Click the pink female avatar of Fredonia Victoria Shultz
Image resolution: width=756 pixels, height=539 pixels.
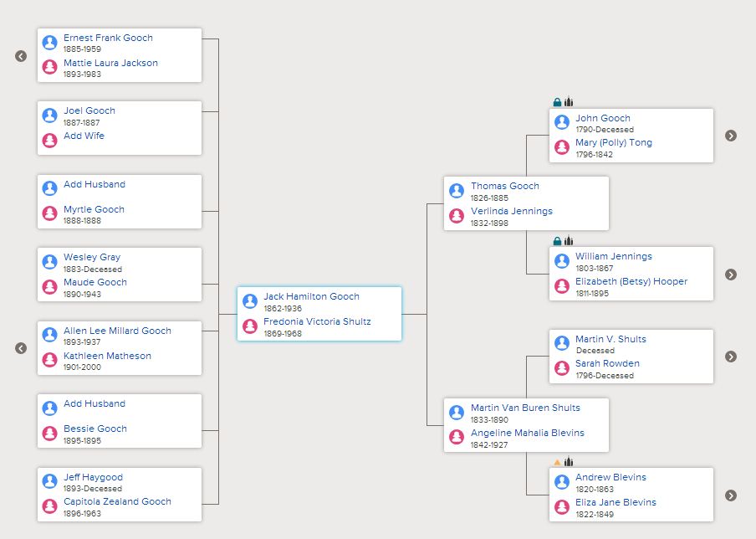(250, 326)
